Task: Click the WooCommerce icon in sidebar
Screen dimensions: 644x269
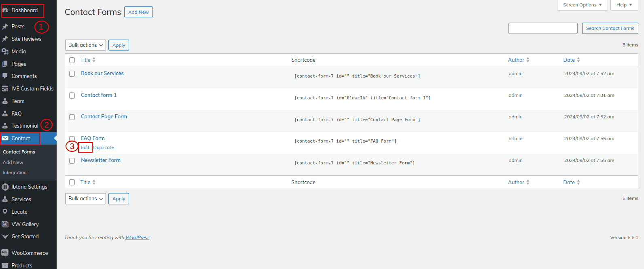Action: 5,253
